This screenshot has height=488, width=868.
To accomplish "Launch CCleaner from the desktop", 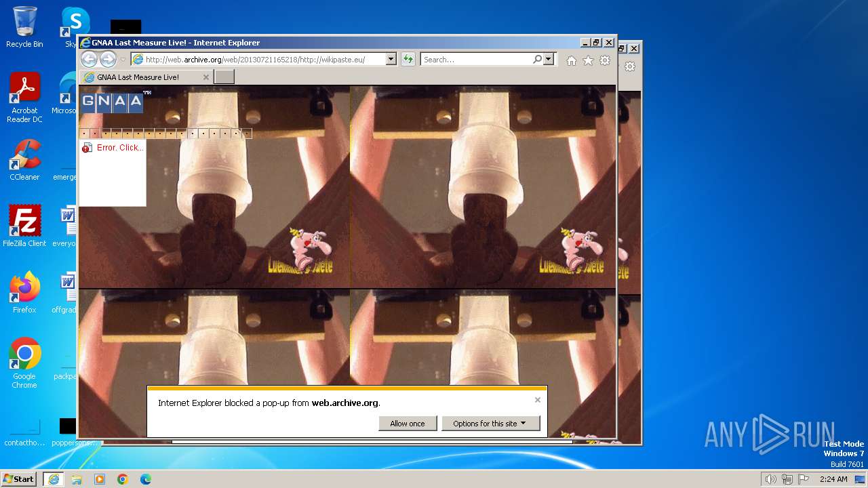I will coord(24,160).
